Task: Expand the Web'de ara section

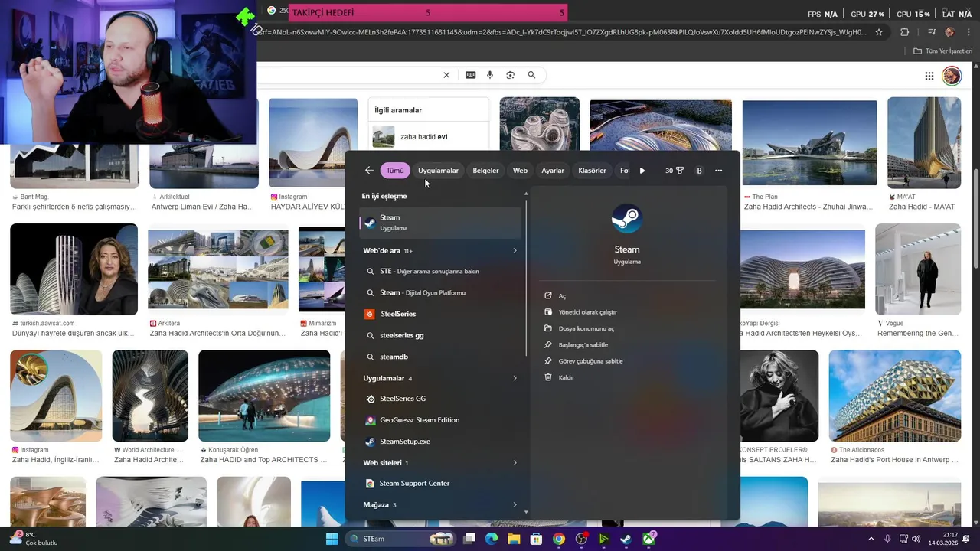Action: [x=514, y=250]
